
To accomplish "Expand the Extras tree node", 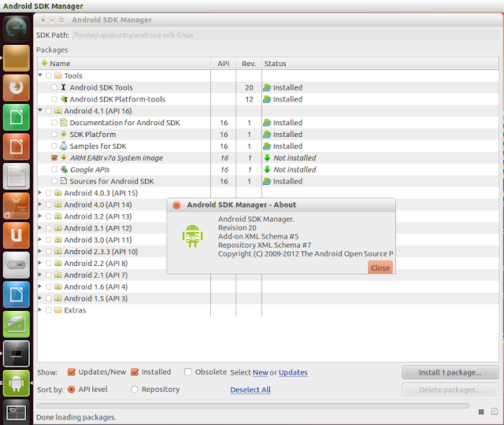I will tap(40, 309).
